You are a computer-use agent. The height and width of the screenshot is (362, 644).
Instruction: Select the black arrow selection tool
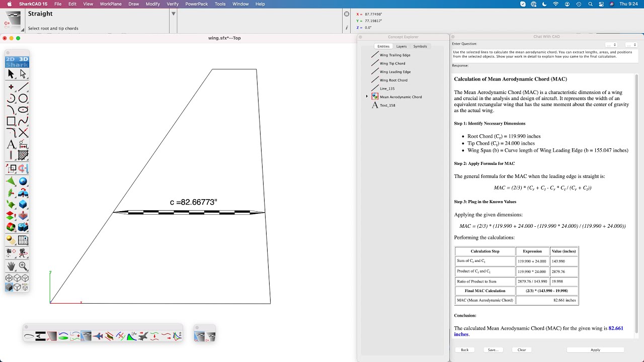coord(11,74)
